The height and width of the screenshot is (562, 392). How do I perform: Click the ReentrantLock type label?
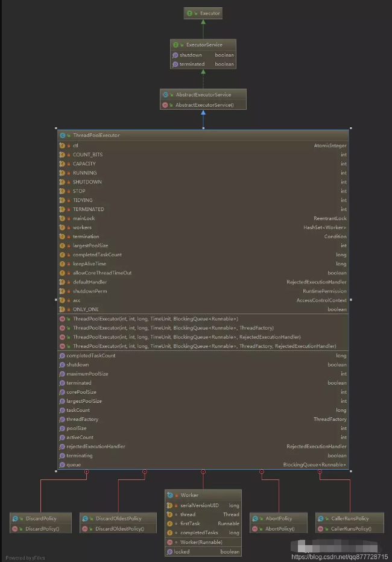[x=330, y=218]
